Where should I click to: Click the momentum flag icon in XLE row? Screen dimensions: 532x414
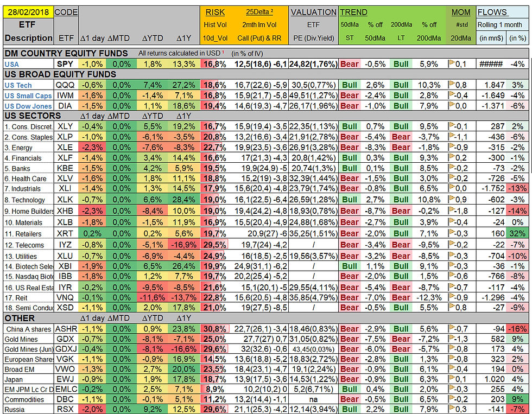(451, 147)
